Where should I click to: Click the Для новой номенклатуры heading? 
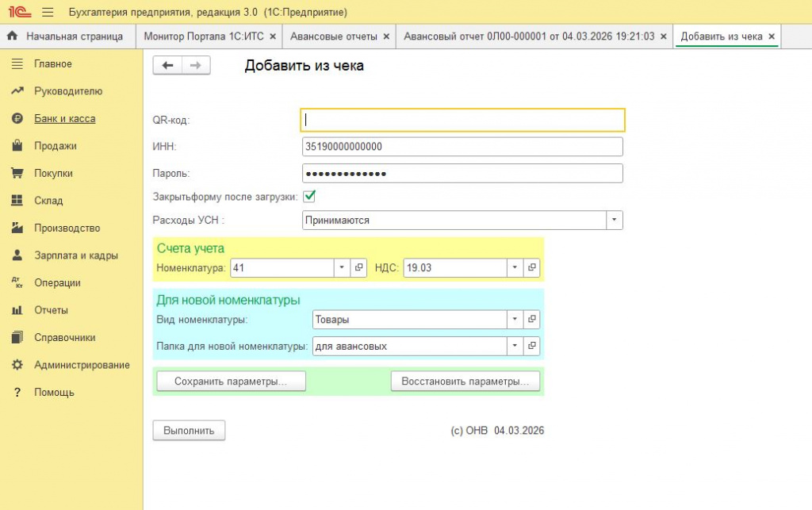(228, 301)
